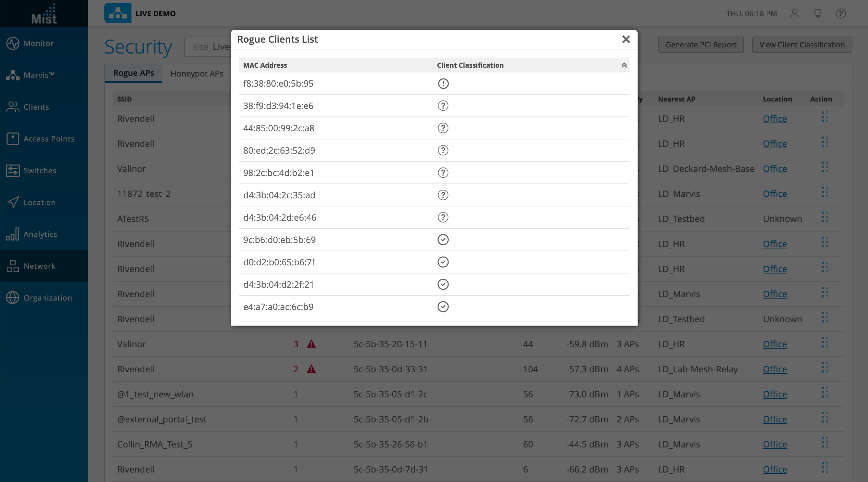Click Generate PCI Report button
Screen dimensions: 868x482
click(x=701, y=45)
